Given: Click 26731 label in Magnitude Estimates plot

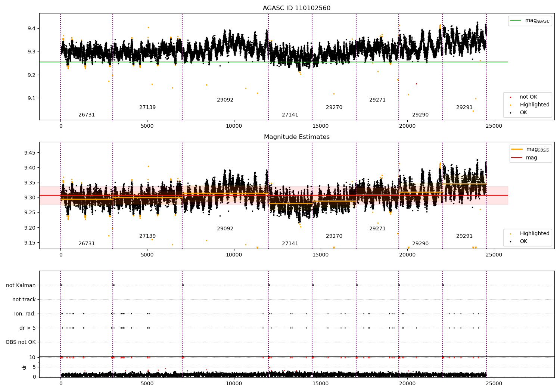Looking at the screenshot, I should 87,244.
